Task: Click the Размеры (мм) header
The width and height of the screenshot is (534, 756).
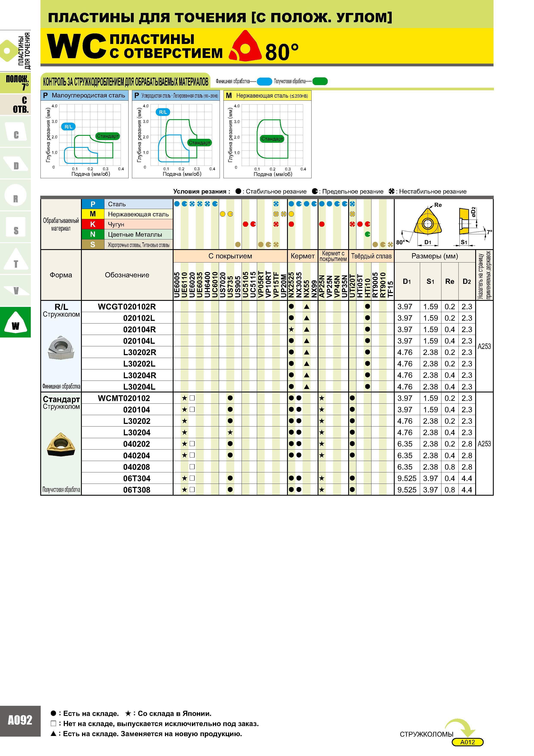Action: click(435, 256)
